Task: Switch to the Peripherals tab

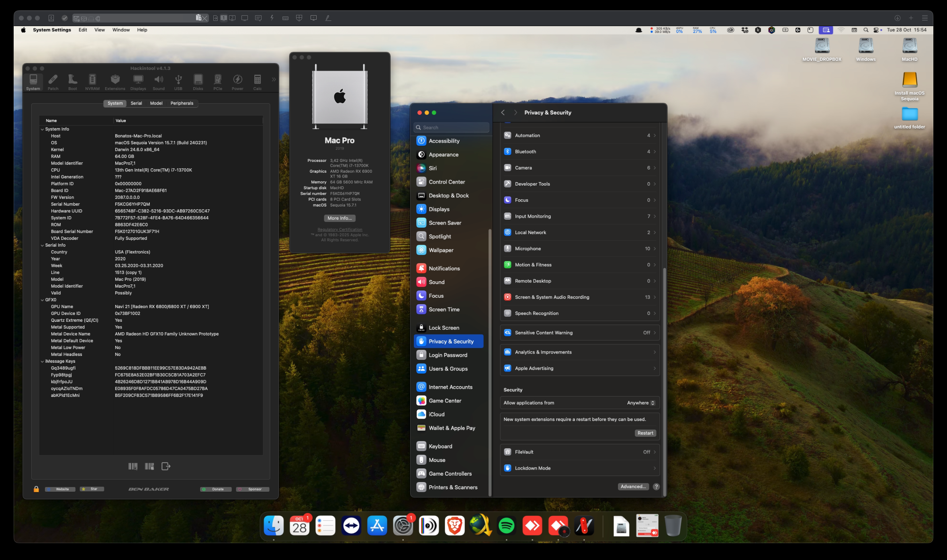Action: (x=182, y=103)
